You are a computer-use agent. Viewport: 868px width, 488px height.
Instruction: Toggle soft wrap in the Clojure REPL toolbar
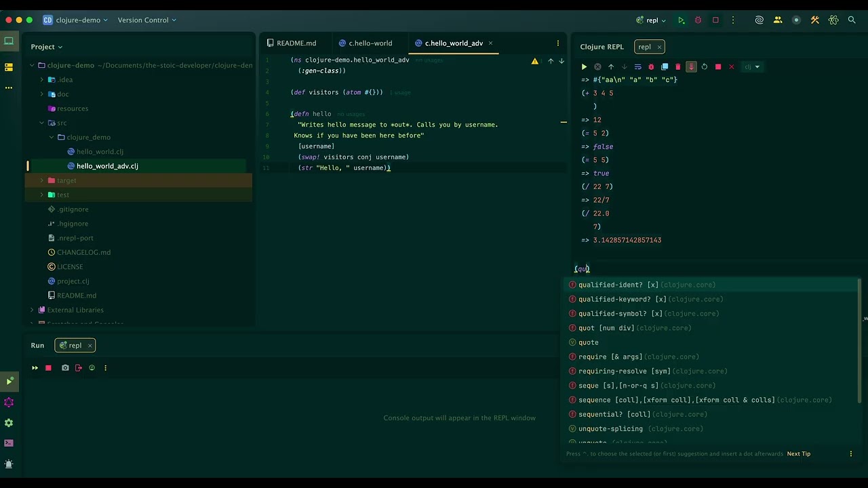point(637,66)
